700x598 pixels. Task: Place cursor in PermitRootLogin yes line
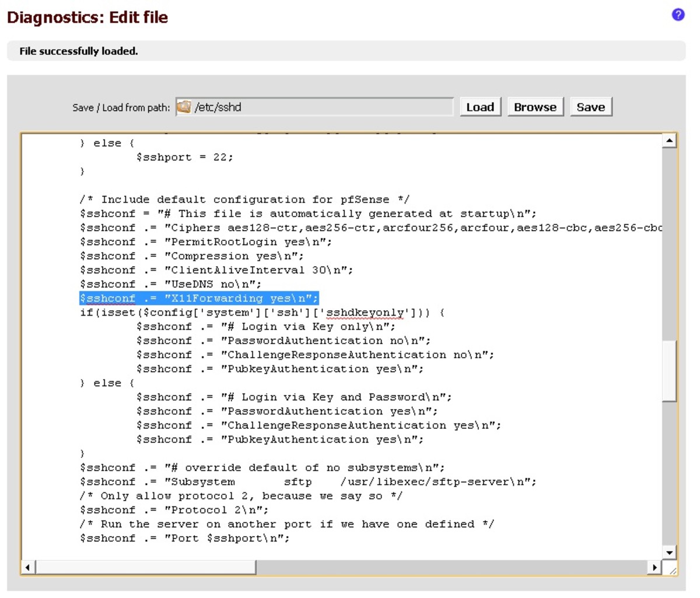point(205,242)
